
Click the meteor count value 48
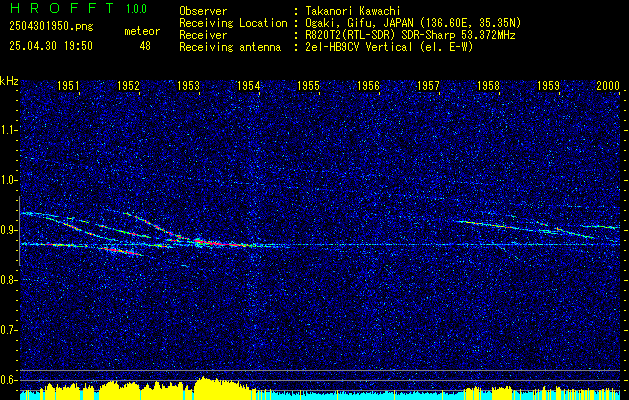click(x=145, y=46)
